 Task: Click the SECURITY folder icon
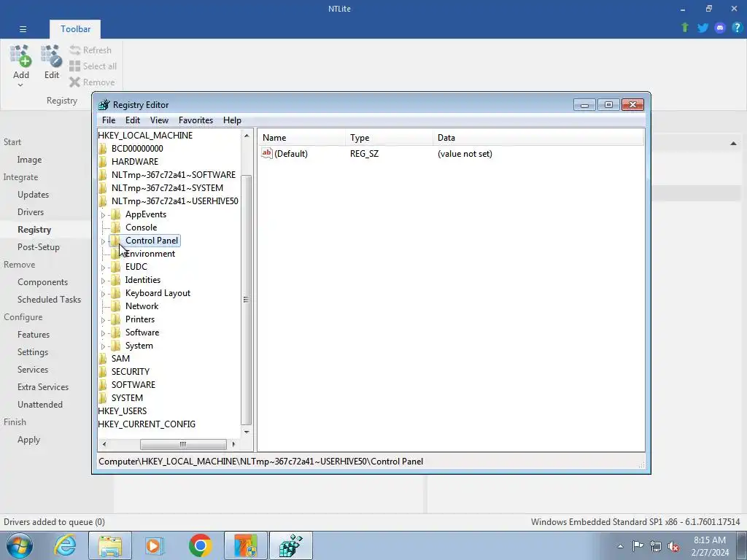click(x=103, y=371)
